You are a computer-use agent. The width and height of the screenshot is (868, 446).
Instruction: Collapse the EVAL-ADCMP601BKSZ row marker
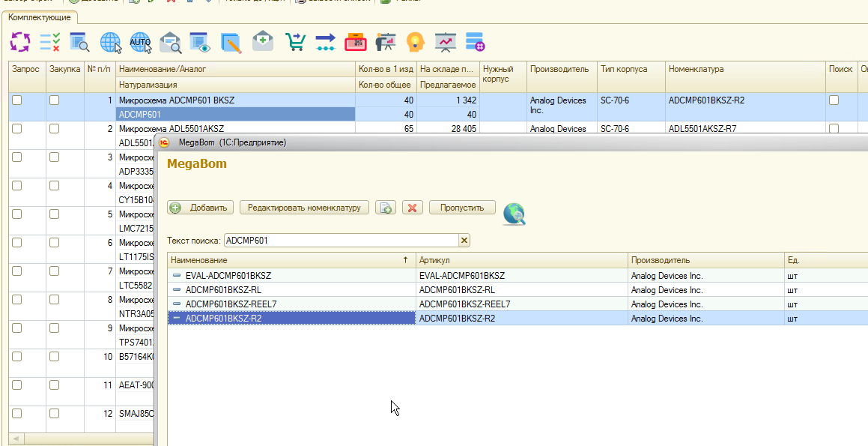pyautogui.click(x=177, y=276)
